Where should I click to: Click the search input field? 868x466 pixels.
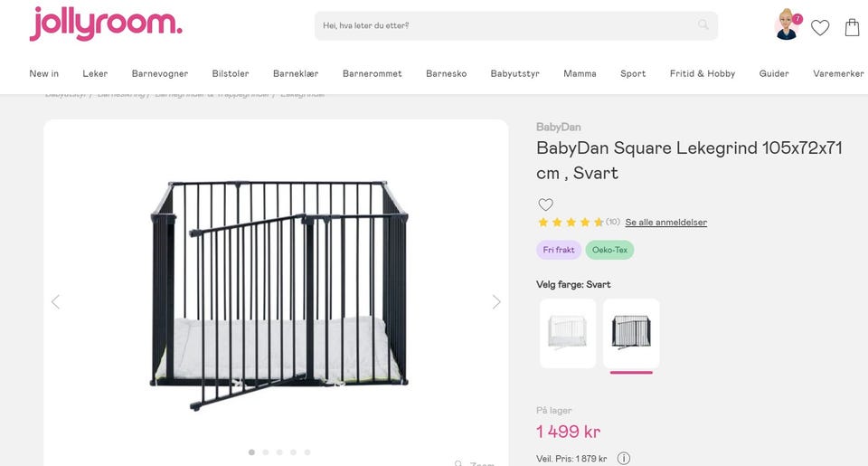506,25
